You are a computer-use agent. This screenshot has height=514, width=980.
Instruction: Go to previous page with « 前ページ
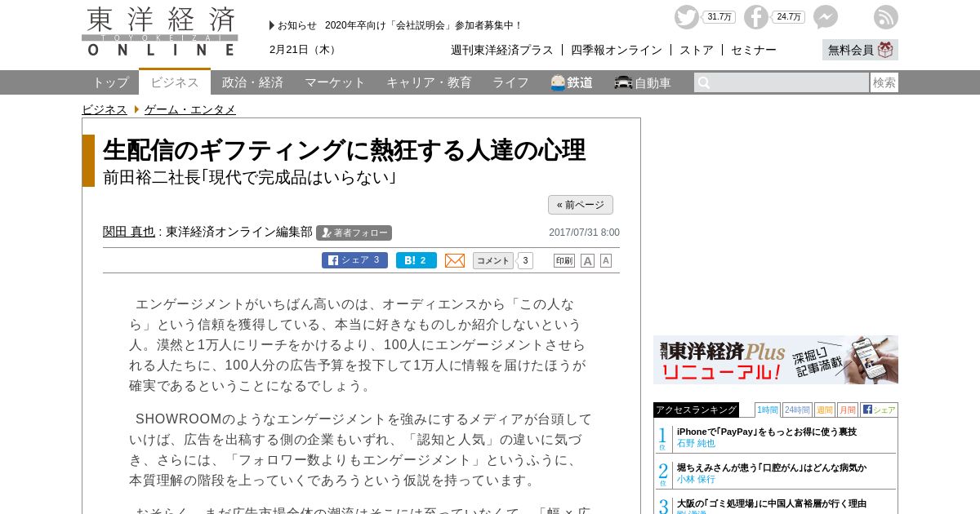(x=581, y=205)
